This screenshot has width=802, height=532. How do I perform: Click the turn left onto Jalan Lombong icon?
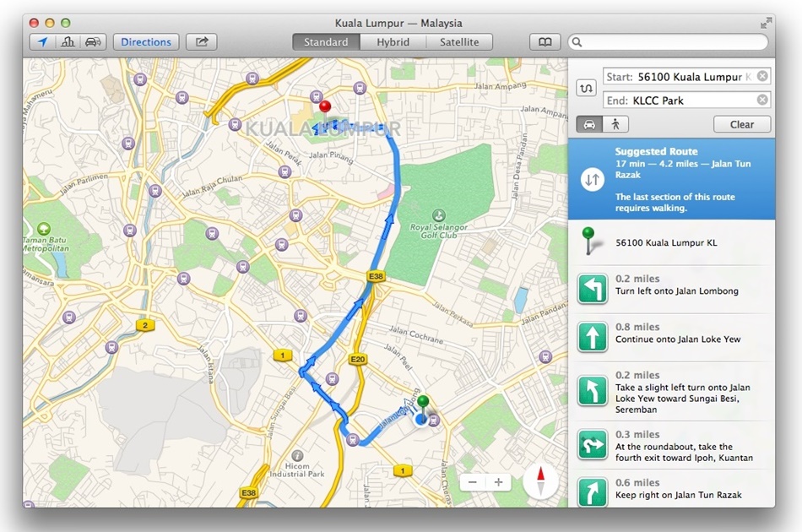[593, 289]
